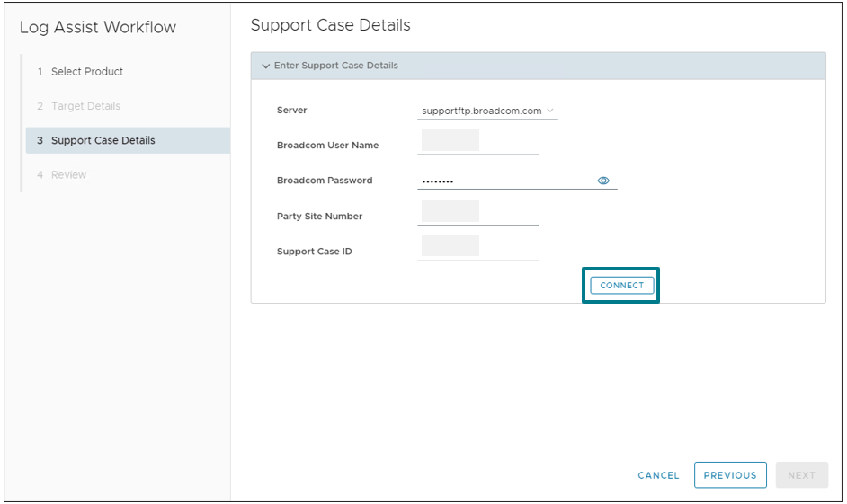The width and height of the screenshot is (847, 504).
Task: Select the Party Site Number input field
Action: click(477, 213)
